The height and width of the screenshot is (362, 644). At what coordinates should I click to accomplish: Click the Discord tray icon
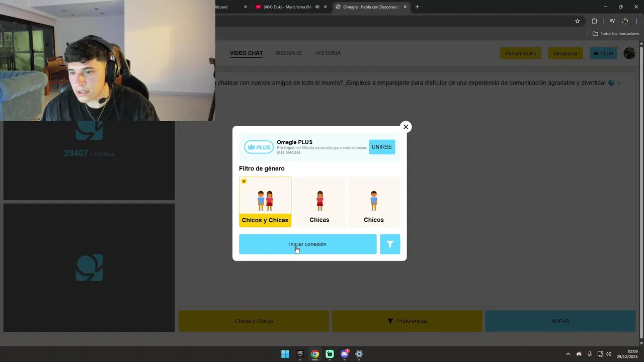579,354
